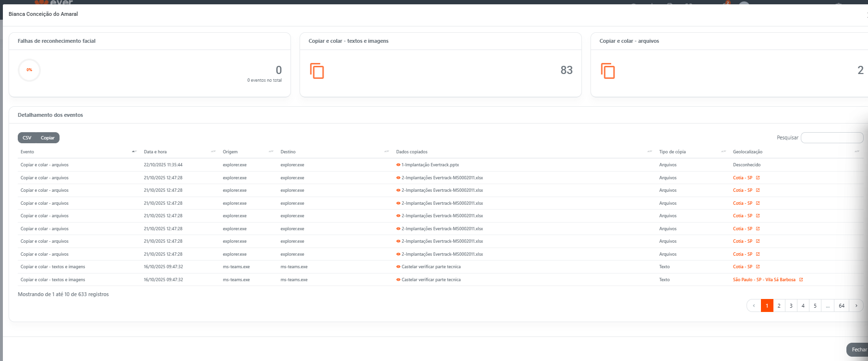Focus the Pesquisar search field
This screenshot has height=361, width=868.
pos(832,138)
